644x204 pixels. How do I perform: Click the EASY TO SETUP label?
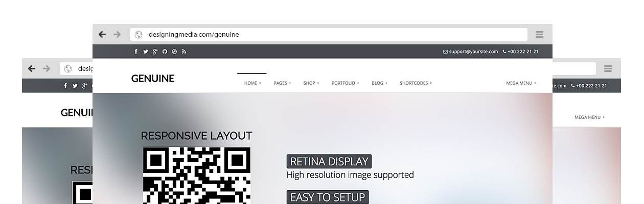328,197
